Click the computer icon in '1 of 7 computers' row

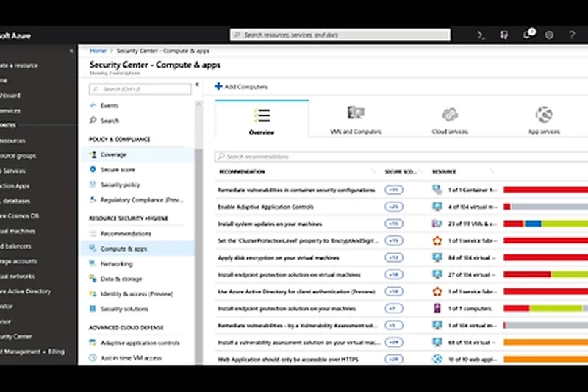click(x=437, y=308)
